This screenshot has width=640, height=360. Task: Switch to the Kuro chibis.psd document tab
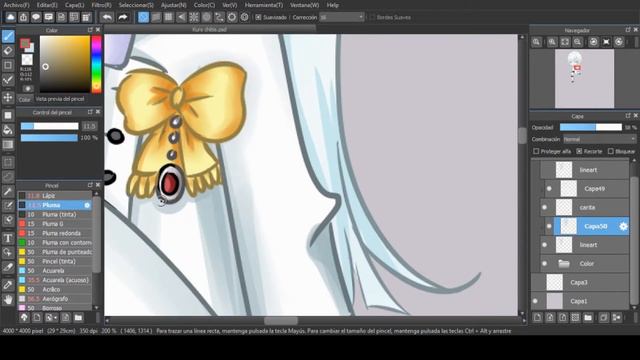point(210,29)
